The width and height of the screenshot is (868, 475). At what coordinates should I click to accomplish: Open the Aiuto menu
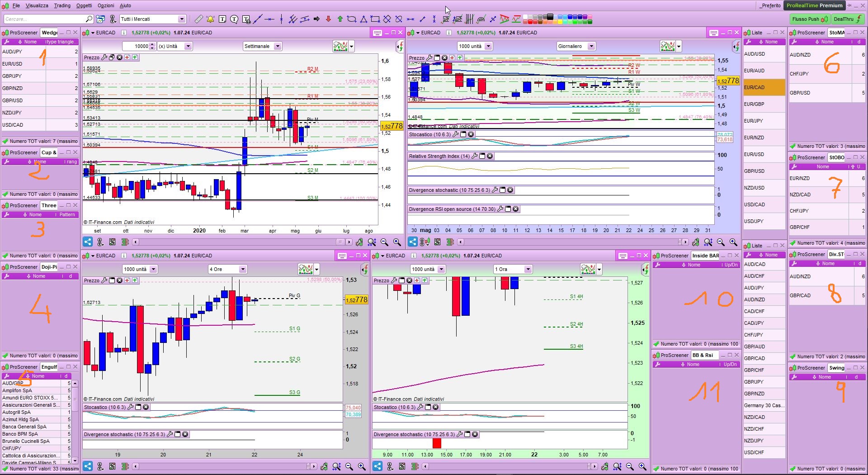125,5
